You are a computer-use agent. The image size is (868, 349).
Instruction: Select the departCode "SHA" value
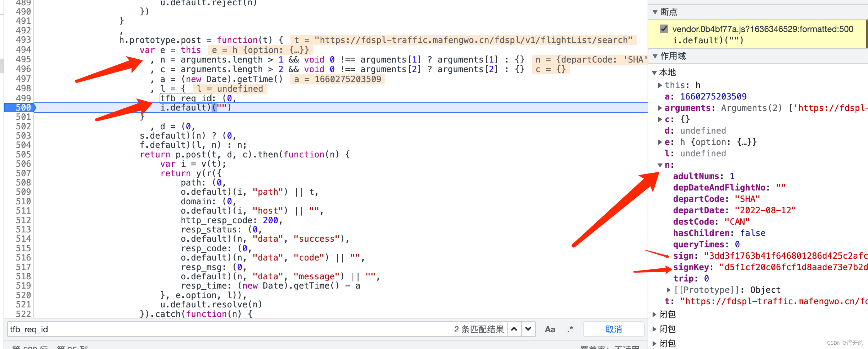(748, 199)
